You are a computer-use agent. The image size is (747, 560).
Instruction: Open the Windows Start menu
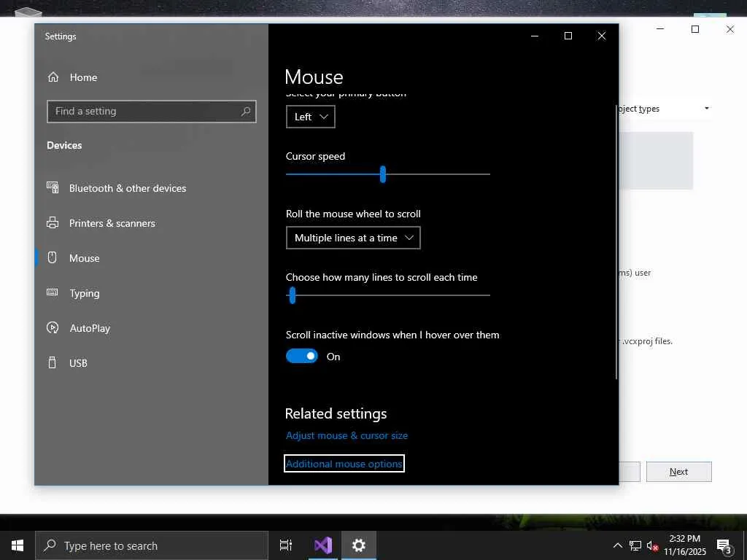[x=18, y=545]
